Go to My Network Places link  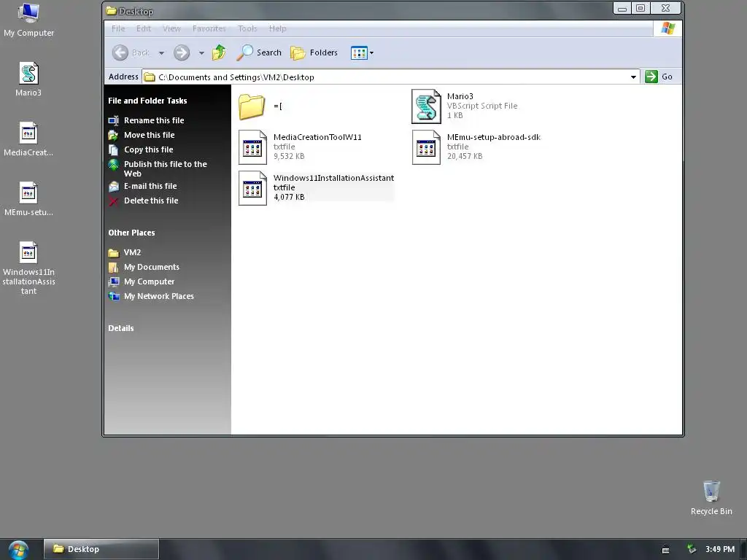point(158,296)
